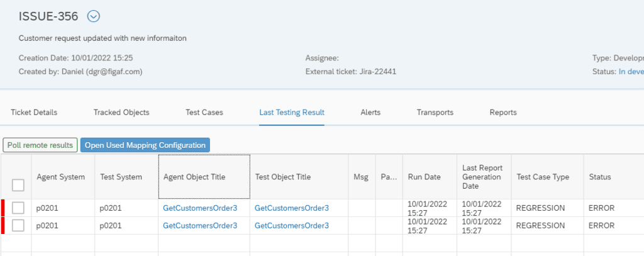
Task: Open first row Agent Object GetCustomersOrder3 link
Action: [200, 208]
